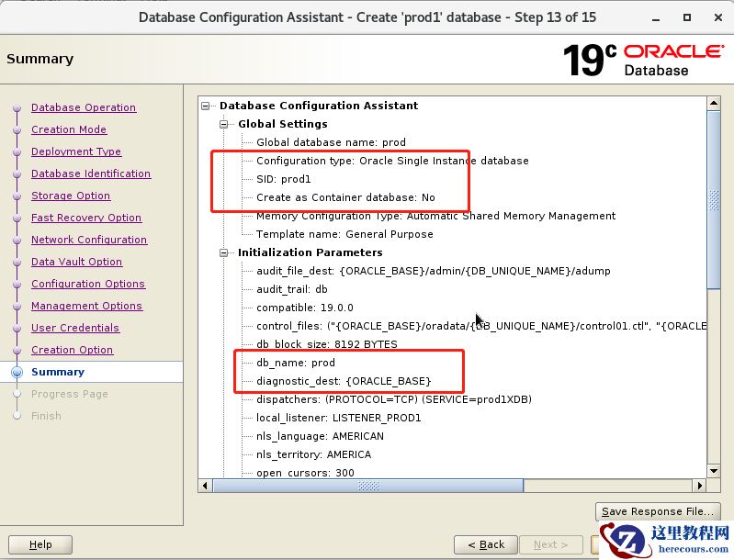Open Deployment Type step link
Image resolution: width=734 pixels, height=560 pixels.
click(76, 151)
